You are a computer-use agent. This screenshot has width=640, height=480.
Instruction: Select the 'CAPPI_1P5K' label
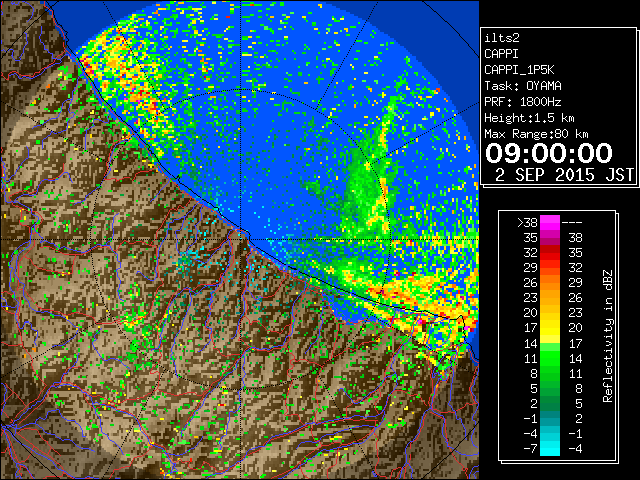(x=519, y=70)
